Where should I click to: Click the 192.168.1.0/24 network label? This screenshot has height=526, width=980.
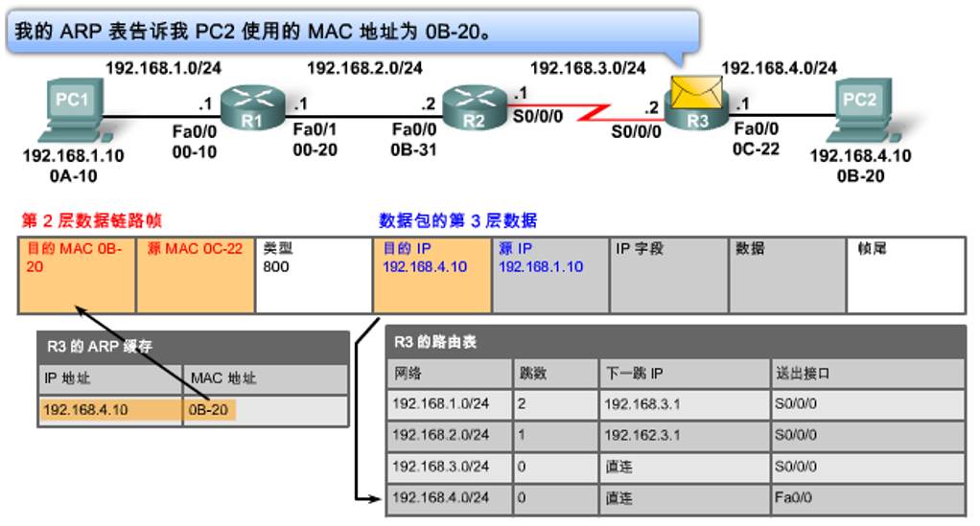163,67
